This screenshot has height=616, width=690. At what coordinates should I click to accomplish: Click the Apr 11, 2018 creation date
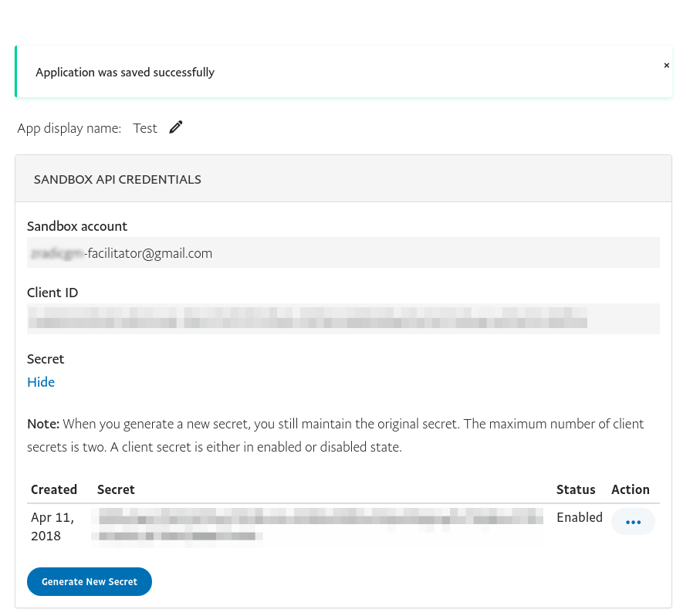pyautogui.click(x=52, y=526)
